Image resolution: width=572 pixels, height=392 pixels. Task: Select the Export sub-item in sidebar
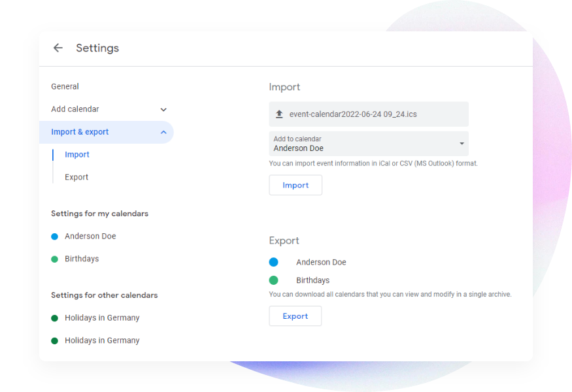pyautogui.click(x=76, y=177)
